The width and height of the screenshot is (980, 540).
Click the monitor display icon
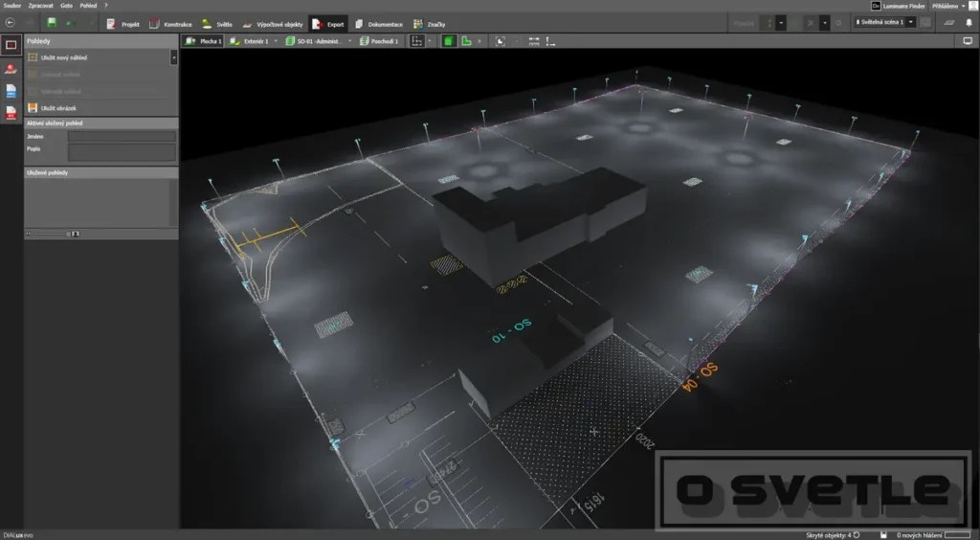968,41
